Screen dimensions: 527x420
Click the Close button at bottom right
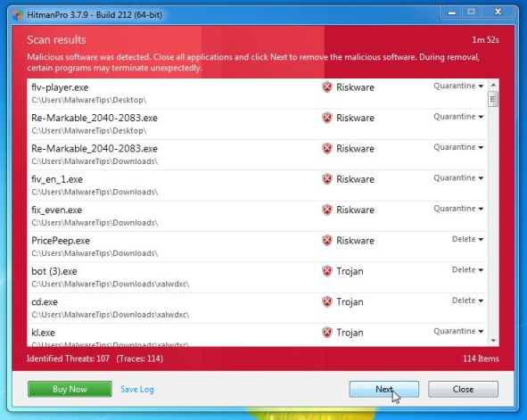click(463, 389)
